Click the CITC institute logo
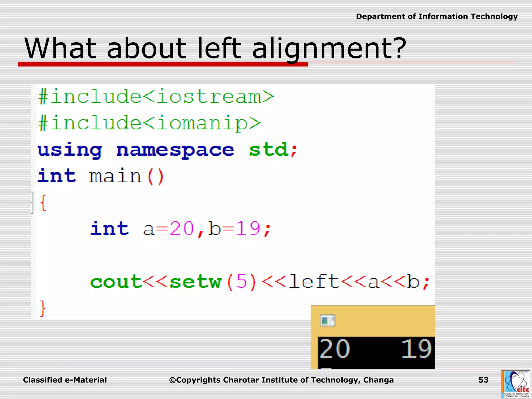Screen dimensions: 532x399 click(x=516, y=384)
